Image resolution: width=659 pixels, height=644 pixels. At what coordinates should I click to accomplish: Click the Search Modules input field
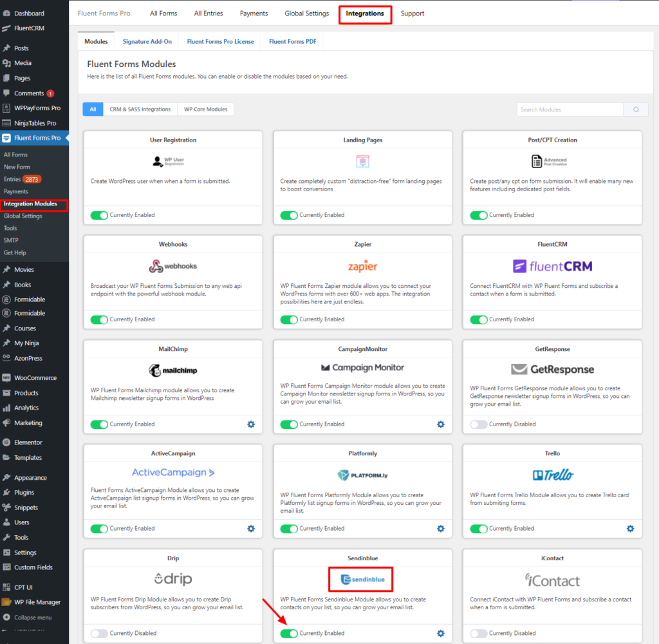click(x=570, y=109)
